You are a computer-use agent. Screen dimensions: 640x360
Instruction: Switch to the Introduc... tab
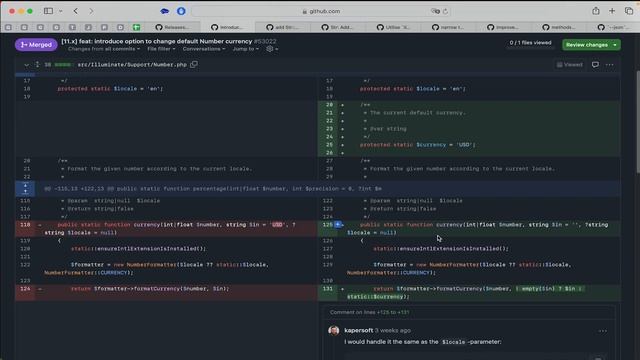pyautogui.click(x=227, y=27)
